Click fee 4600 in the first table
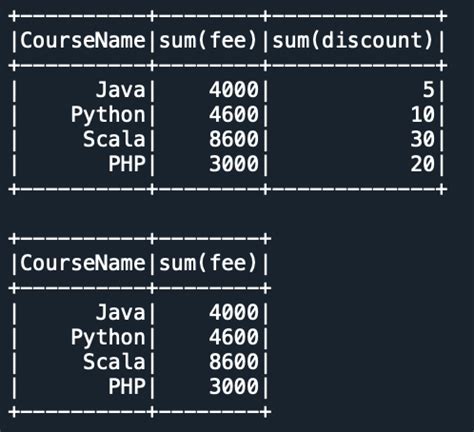The height and width of the screenshot is (432, 474). (234, 114)
